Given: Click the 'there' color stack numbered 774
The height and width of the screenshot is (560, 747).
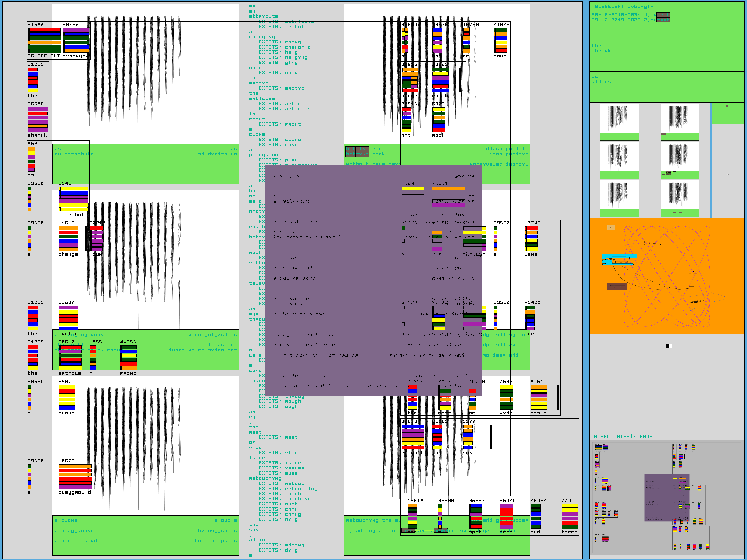Looking at the screenshot, I should click(569, 516).
